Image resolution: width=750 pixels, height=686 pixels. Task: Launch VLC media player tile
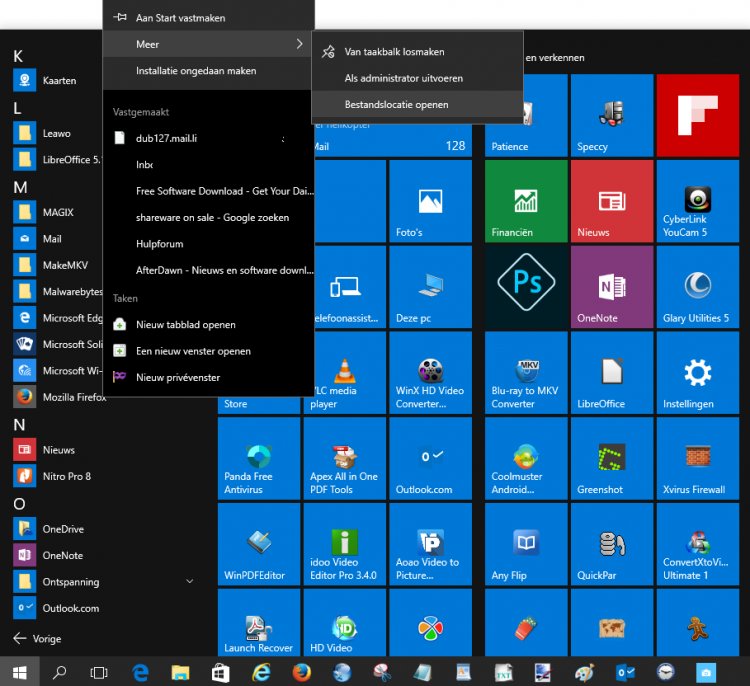344,371
